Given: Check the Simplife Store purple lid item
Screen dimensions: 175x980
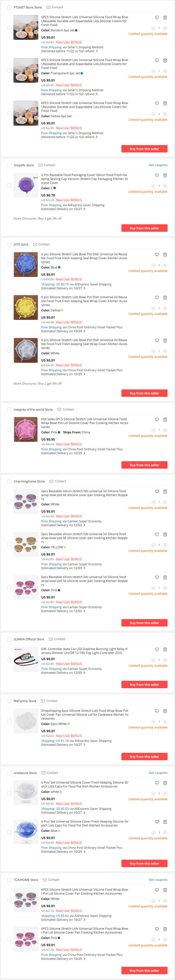Looking at the screenshot, I should coord(9,185).
